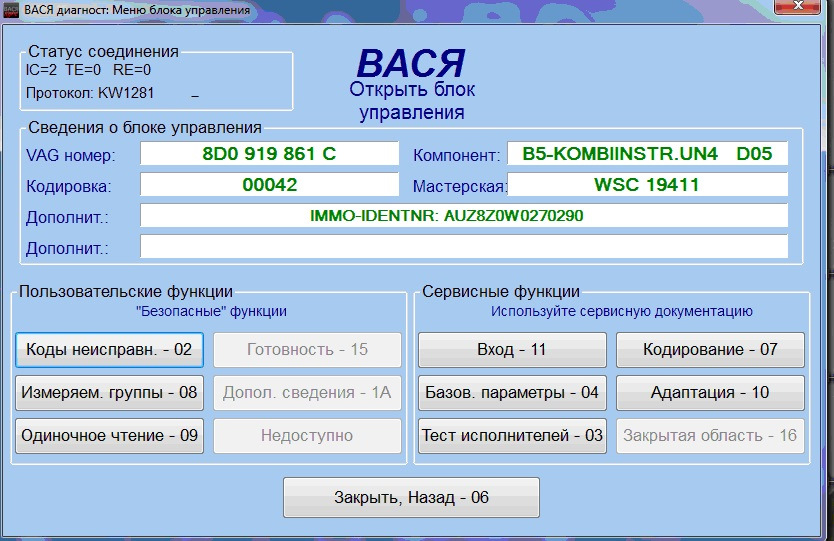This screenshot has height=541, width=834.
Task: Click the Протокол: KW1281 text
Action: tap(90, 93)
